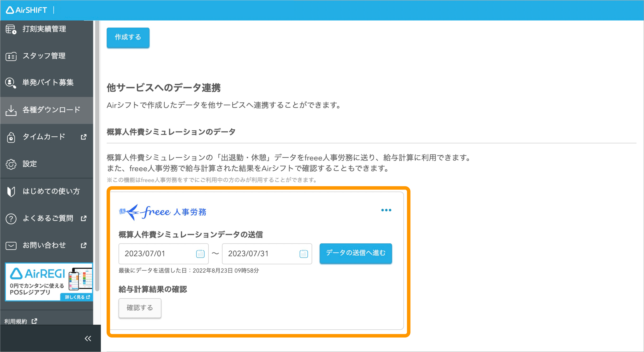Open the three-dot menu on freee card
The height and width of the screenshot is (352, 644).
tap(386, 210)
